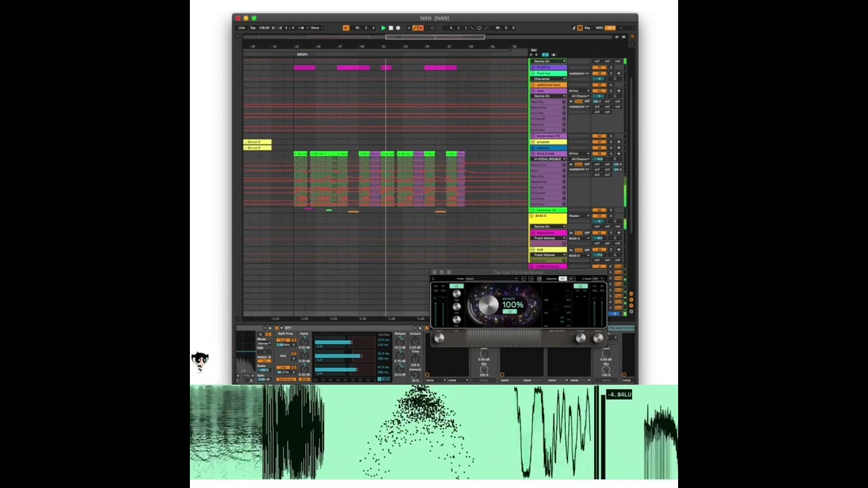Screen dimensions: 868x488
Task: Toggle the blue Automation Mode icon
Action: [545, 55]
